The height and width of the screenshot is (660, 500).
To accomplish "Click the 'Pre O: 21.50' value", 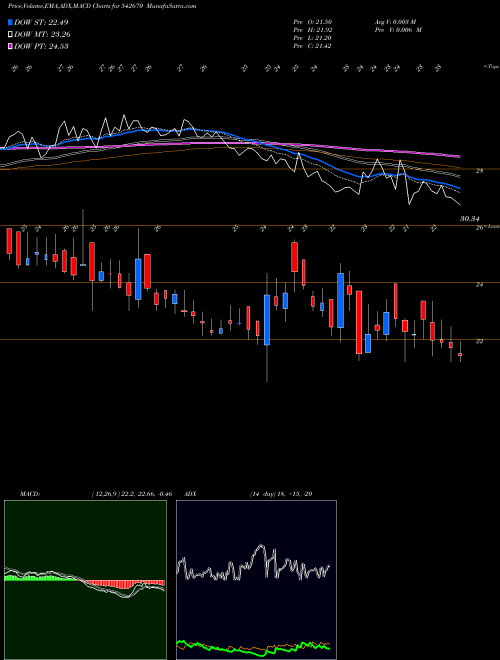I will [x=313, y=22].
